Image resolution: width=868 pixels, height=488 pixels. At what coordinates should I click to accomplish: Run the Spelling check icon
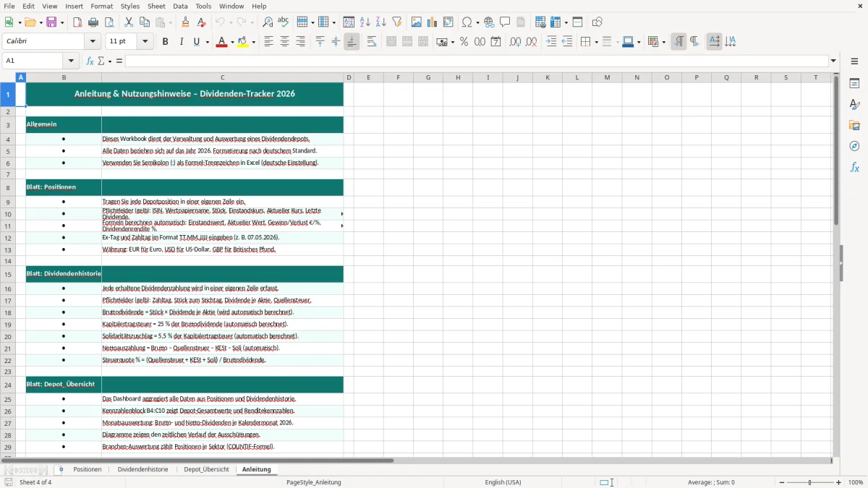coord(284,22)
